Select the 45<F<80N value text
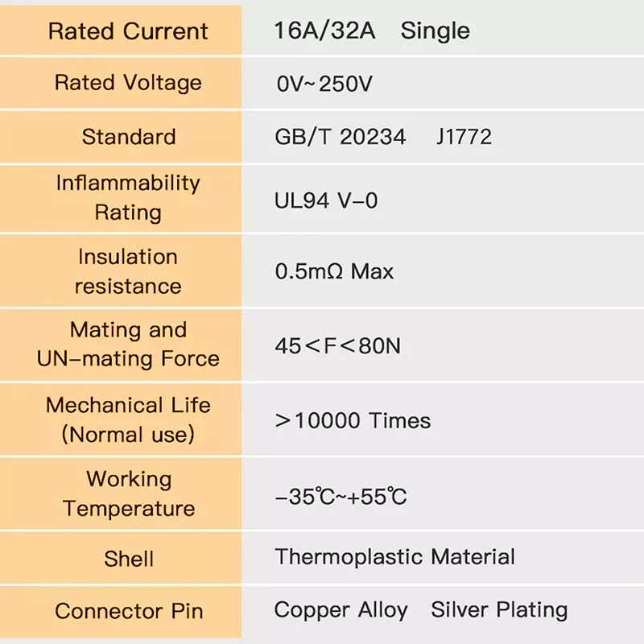 pyautogui.click(x=337, y=346)
